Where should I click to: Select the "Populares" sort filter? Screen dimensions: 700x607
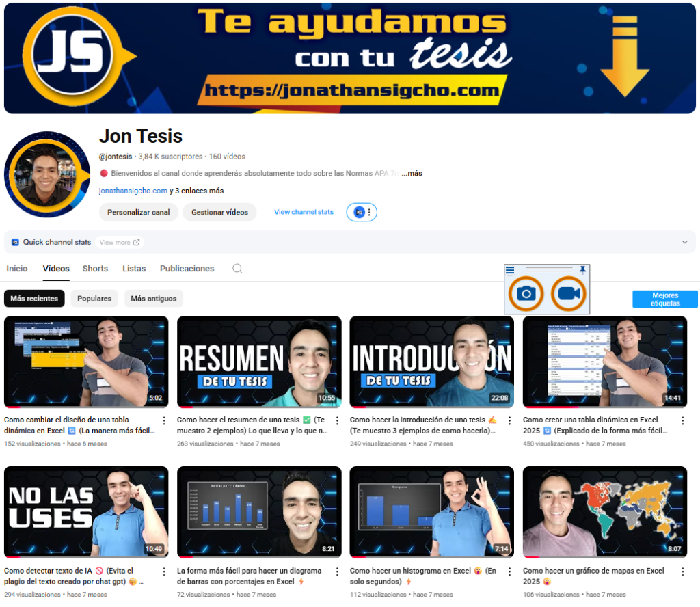[94, 299]
